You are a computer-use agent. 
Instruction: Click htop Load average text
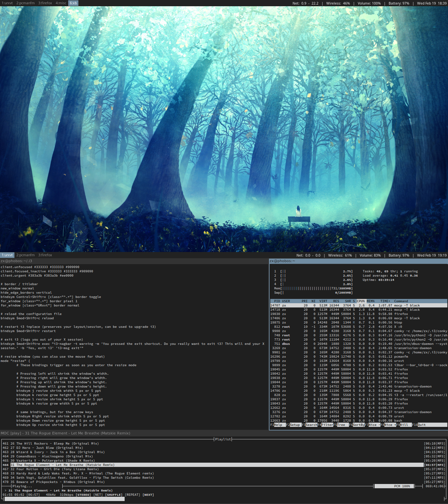point(390,275)
